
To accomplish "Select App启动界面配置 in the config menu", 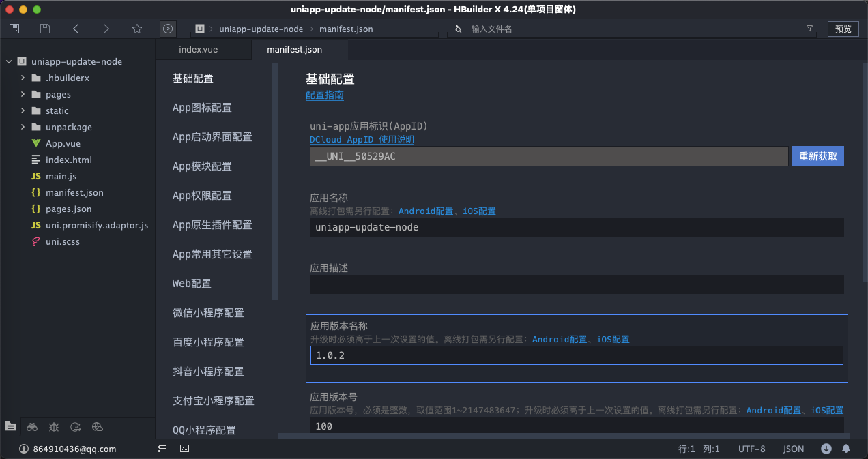I will pyautogui.click(x=213, y=137).
